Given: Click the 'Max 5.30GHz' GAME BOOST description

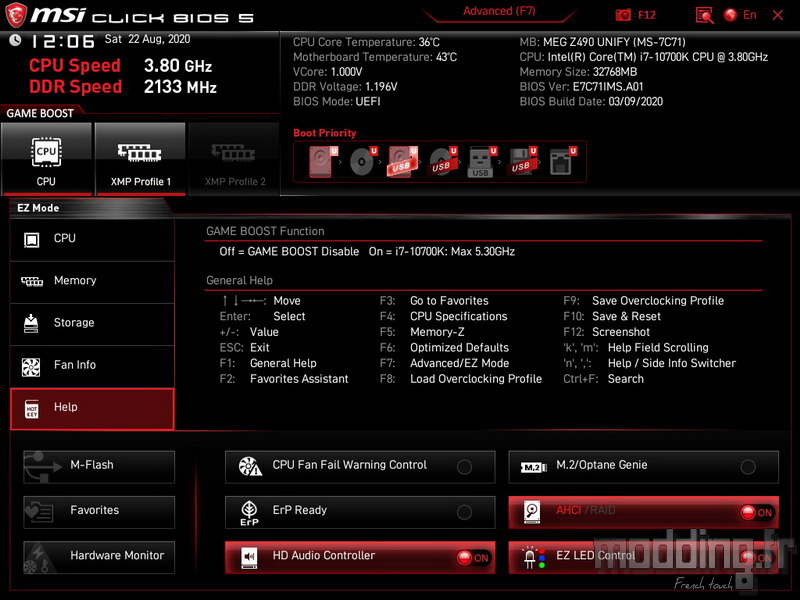Looking at the screenshot, I should pyautogui.click(x=483, y=252).
